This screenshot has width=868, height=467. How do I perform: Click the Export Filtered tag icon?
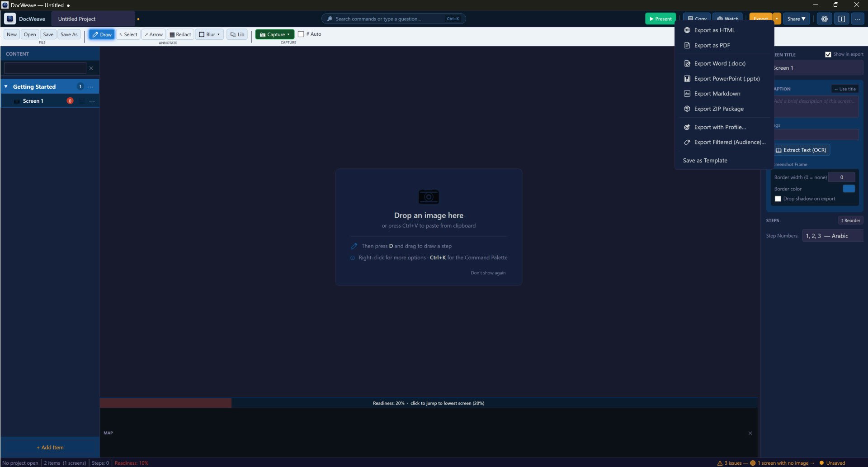(x=687, y=142)
